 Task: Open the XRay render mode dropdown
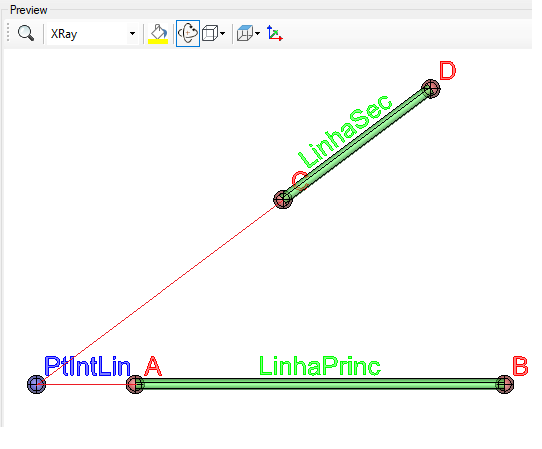[x=93, y=34]
